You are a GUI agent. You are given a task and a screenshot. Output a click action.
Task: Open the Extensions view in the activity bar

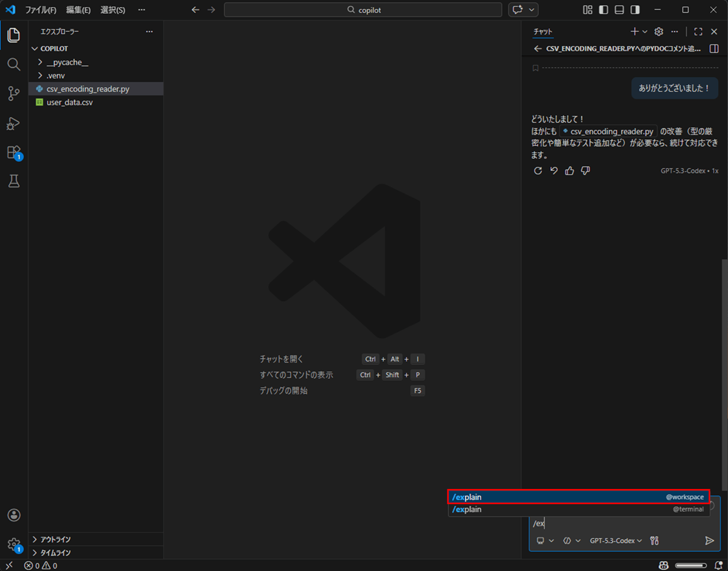13,152
